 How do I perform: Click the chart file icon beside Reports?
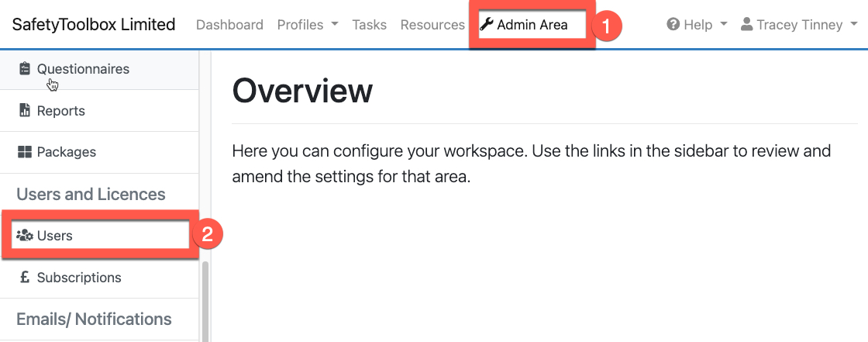pyautogui.click(x=24, y=110)
